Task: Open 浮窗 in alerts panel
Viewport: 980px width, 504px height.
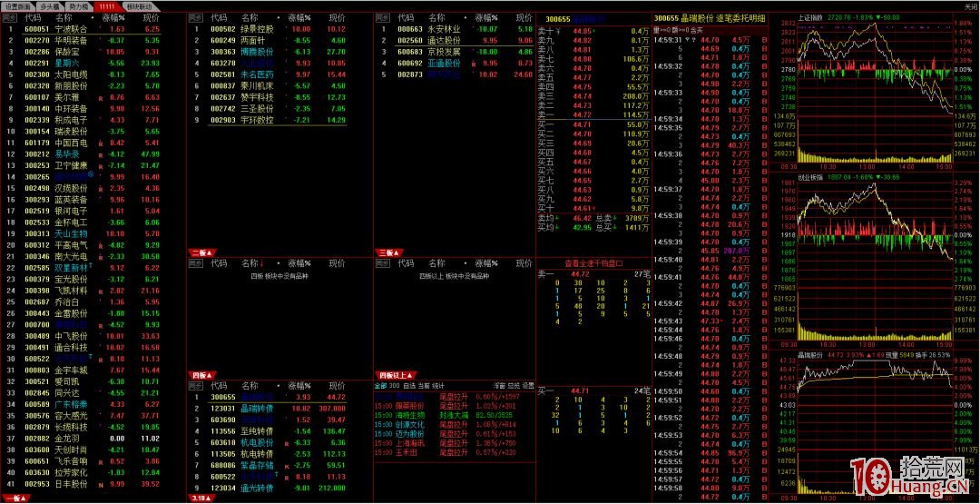Action: (499, 385)
